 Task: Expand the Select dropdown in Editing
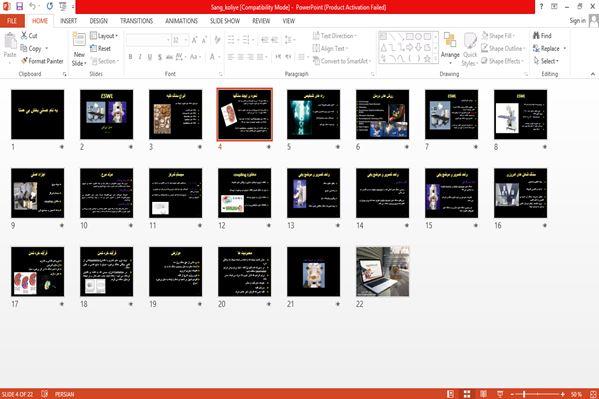(546, 61)
